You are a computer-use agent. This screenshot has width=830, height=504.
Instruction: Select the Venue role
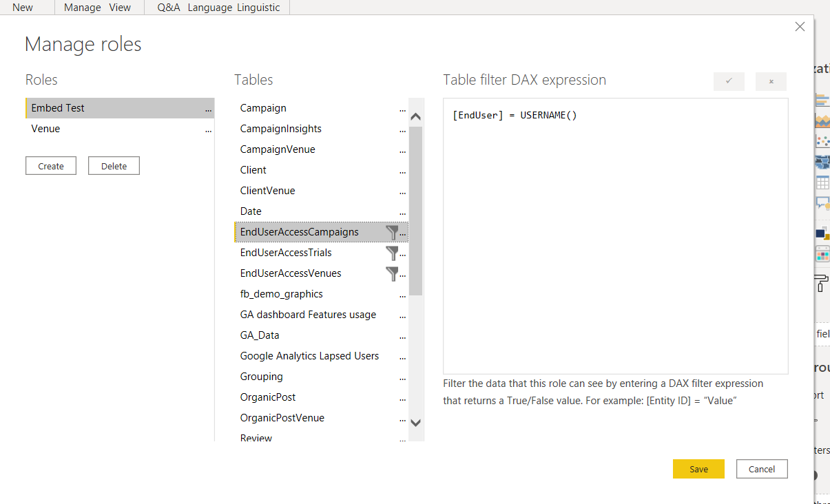click(x=120, y=129)
